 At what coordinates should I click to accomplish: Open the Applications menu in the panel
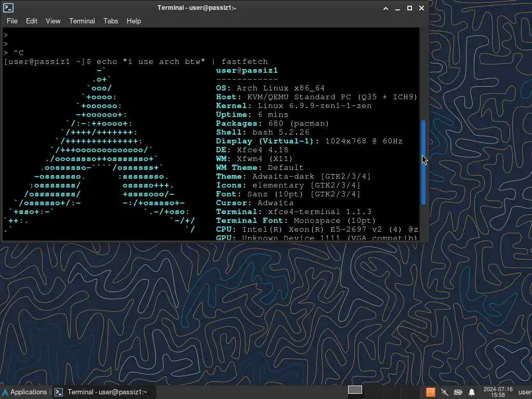click(x=25, y=392)
